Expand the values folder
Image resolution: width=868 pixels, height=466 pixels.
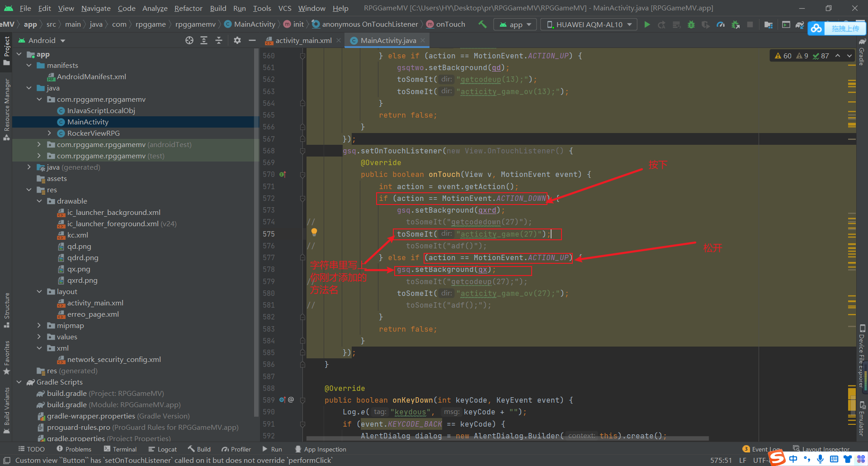coord(39,337)
